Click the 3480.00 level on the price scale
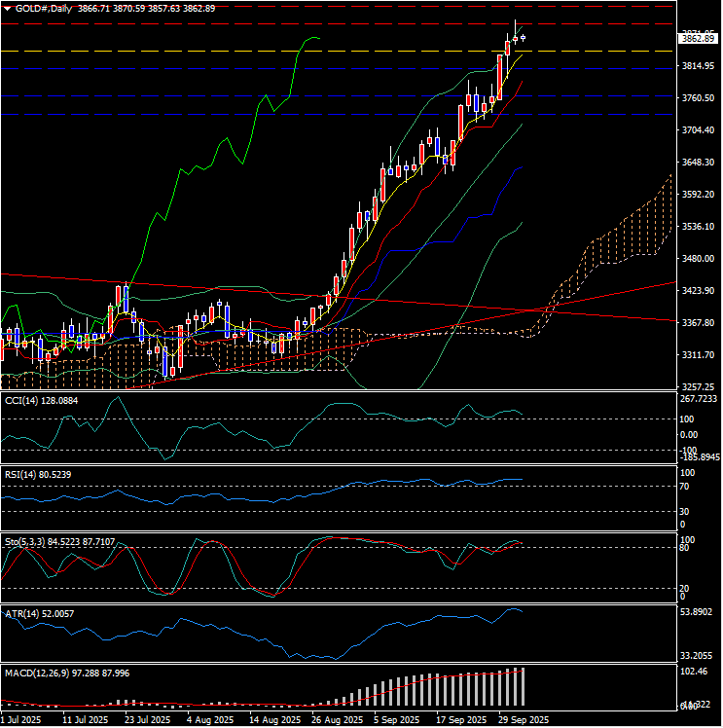723x728 pixels. (x=698, y=259)
